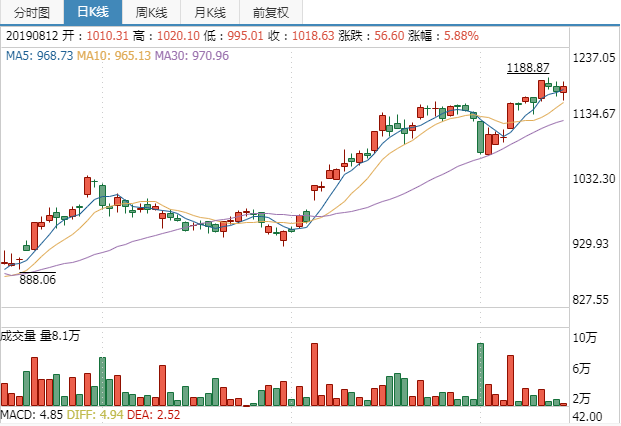Click the MA30: 970.96 indicator label

coord(192,55)
